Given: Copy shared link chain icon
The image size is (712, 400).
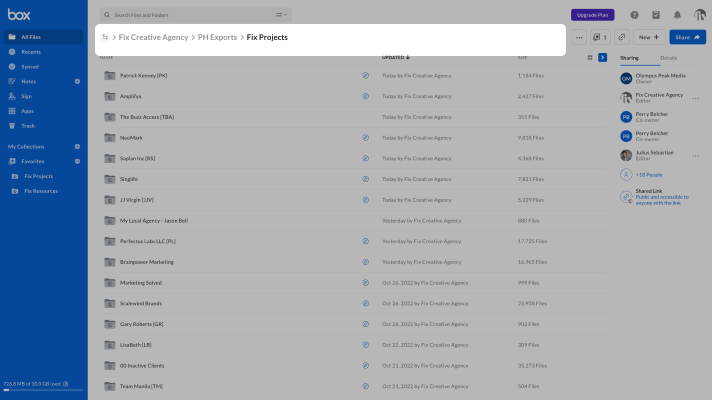Looking at the screenshot, I should pyautogui.click(x=622, y=37).
